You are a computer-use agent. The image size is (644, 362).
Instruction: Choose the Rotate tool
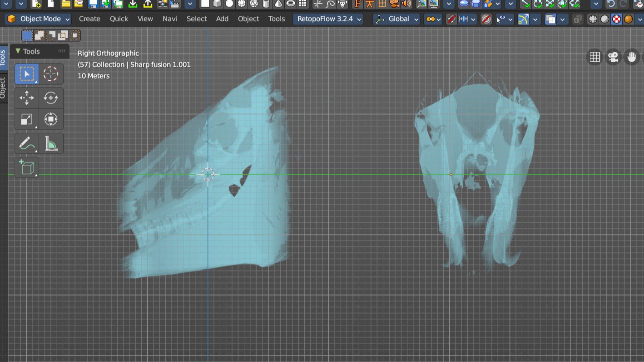point(50,98)
